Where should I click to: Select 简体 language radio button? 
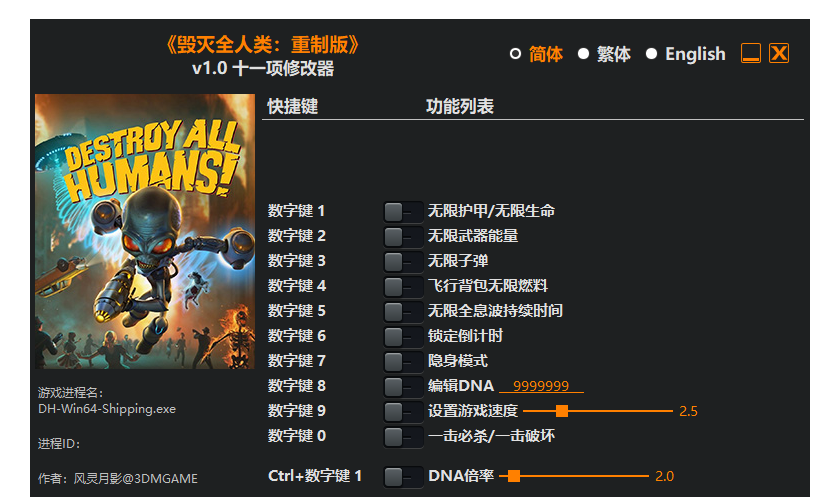515,54
